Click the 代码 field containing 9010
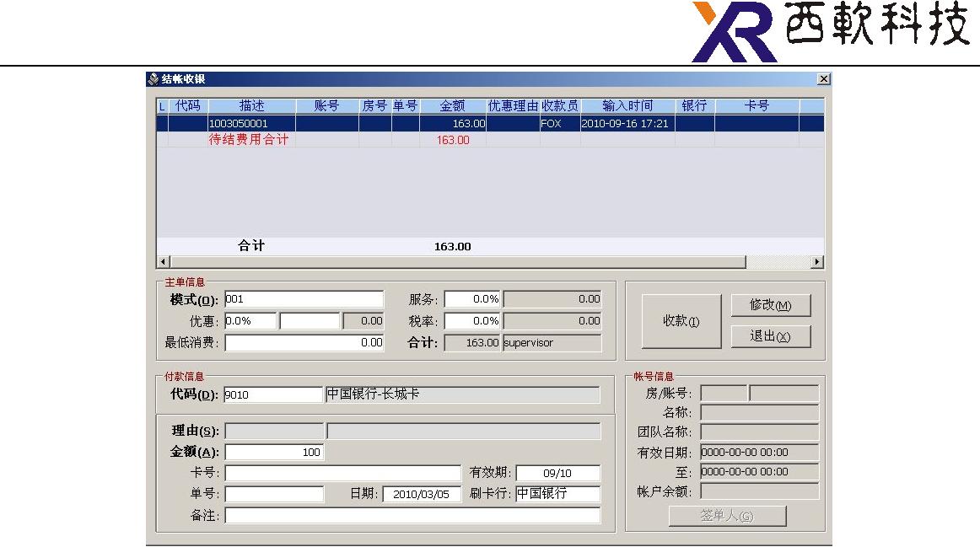980x547 pixels. (x=273, y=394)
